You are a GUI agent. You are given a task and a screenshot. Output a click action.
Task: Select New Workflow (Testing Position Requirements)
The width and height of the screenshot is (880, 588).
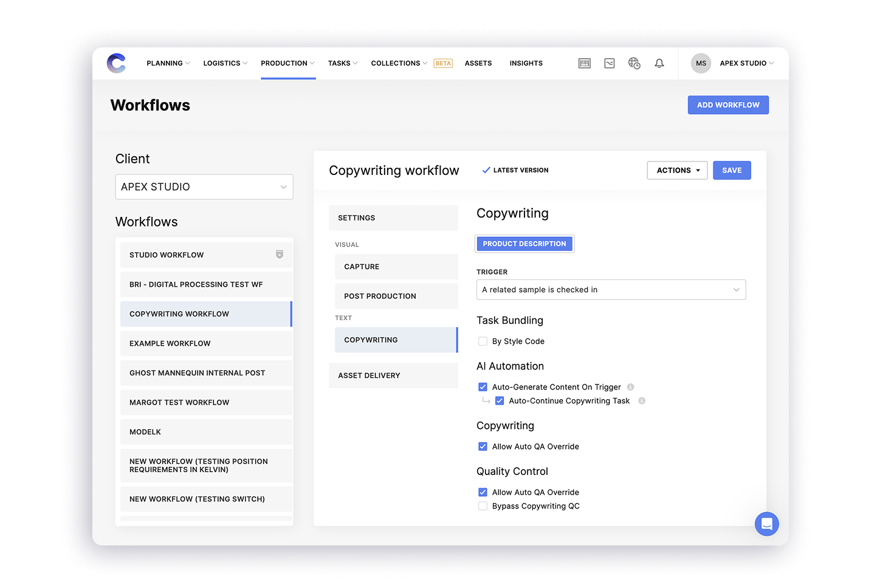[x=207, y=465]
